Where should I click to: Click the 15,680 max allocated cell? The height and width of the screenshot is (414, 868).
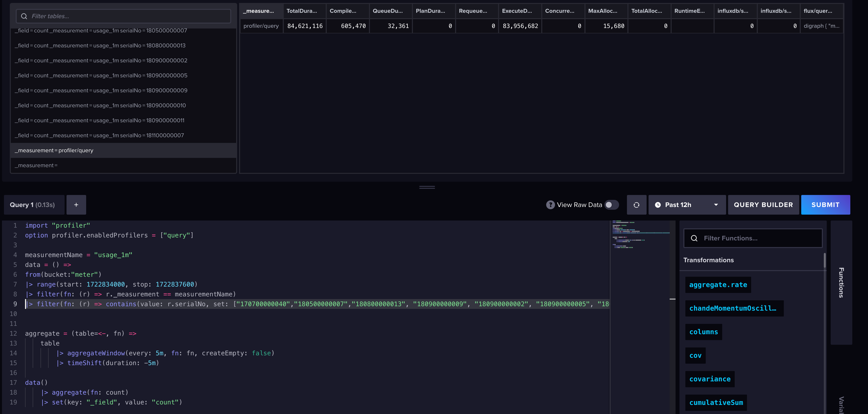607,26
